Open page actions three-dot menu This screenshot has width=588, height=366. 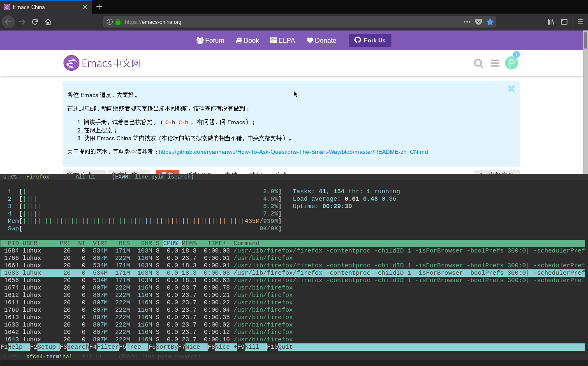[467, 22]
